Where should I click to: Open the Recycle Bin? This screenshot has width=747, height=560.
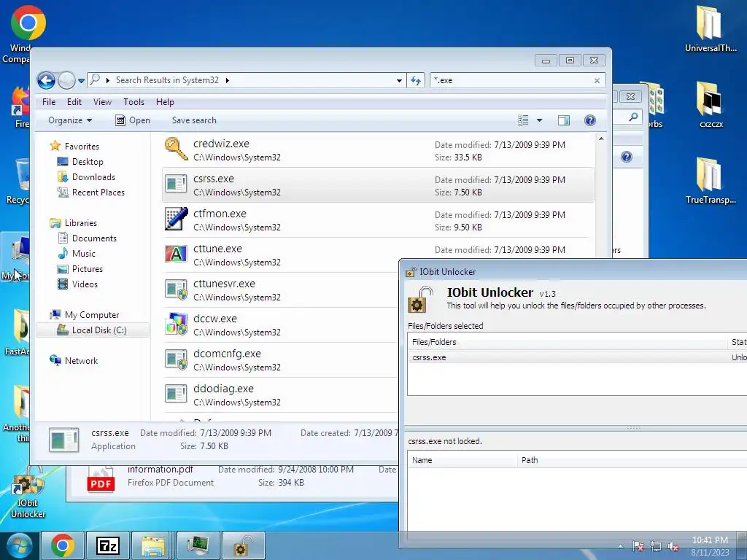click(x=19, y=181)
